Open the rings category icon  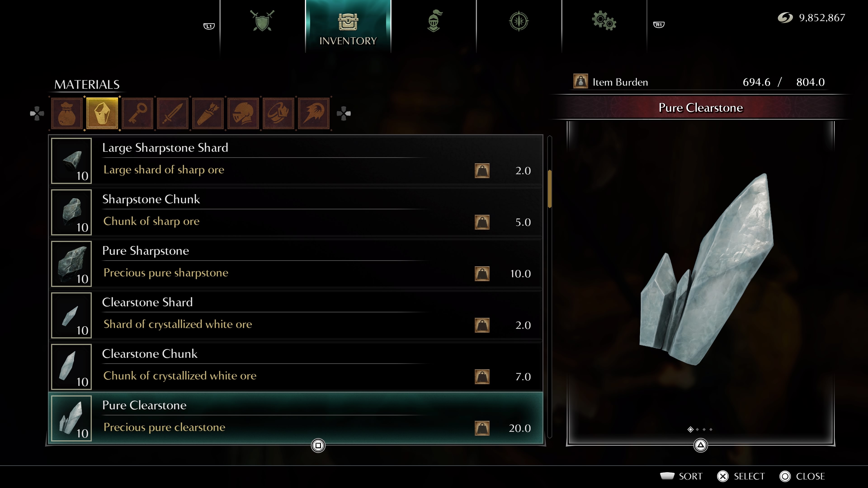point(278,113)
